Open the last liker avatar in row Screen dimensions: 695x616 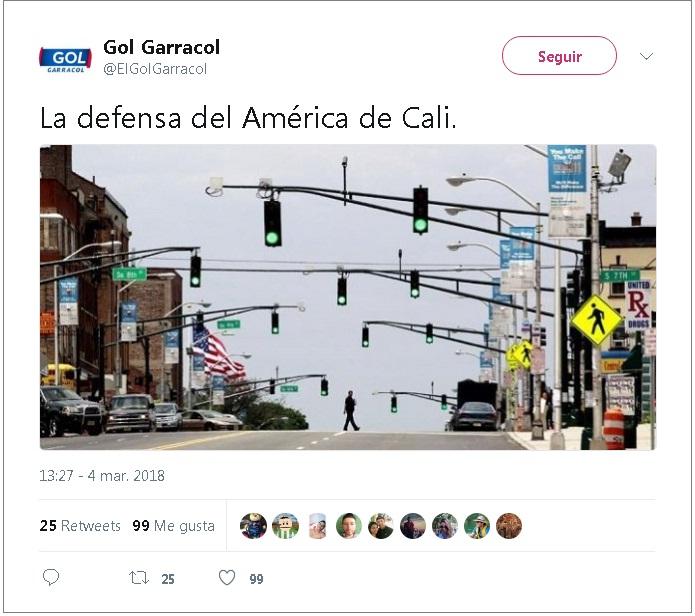(509, 526)
